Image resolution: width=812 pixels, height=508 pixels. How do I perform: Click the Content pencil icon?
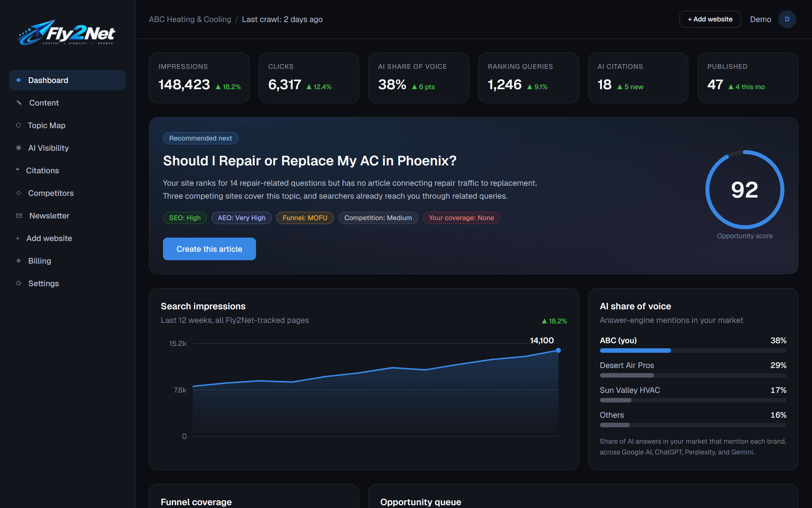point(19,102)
